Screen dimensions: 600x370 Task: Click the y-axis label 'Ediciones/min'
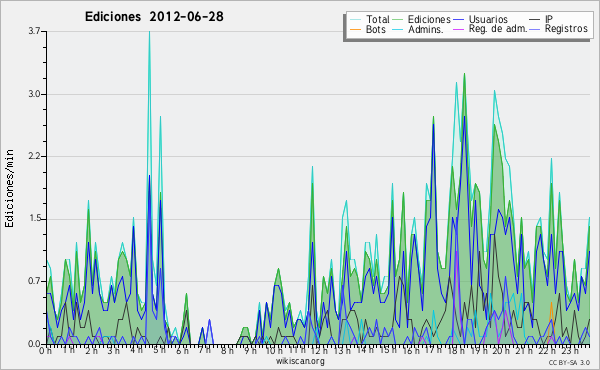coord(9,188)
